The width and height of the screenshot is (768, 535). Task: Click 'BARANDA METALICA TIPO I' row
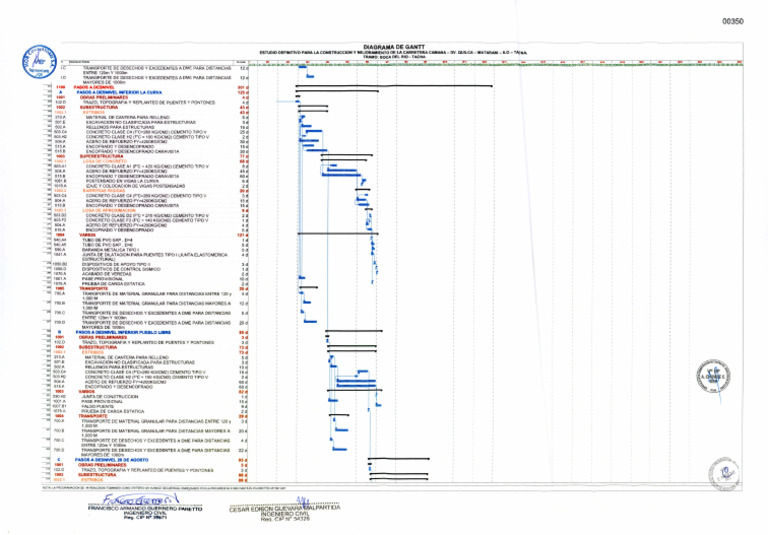[110, 249]
